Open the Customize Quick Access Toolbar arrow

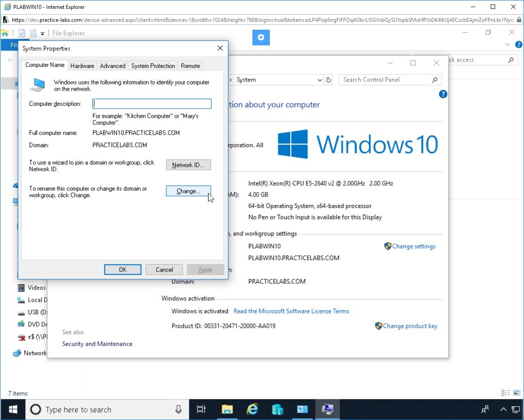pos(42,33)
